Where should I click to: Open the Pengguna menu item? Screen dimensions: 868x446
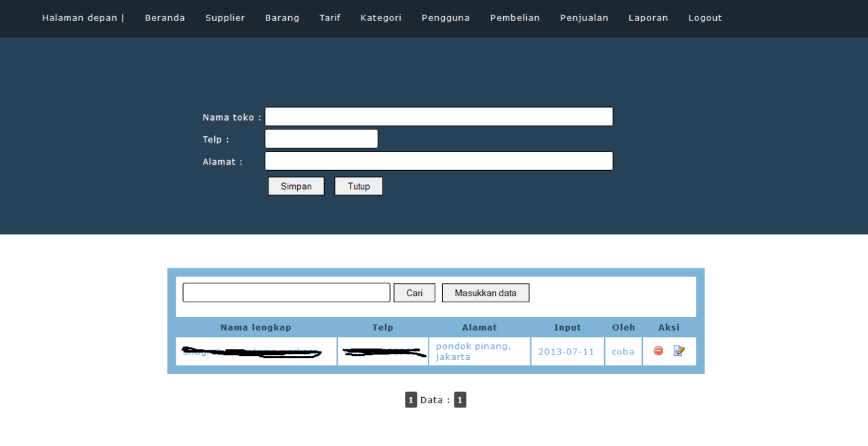coord(446,18)
